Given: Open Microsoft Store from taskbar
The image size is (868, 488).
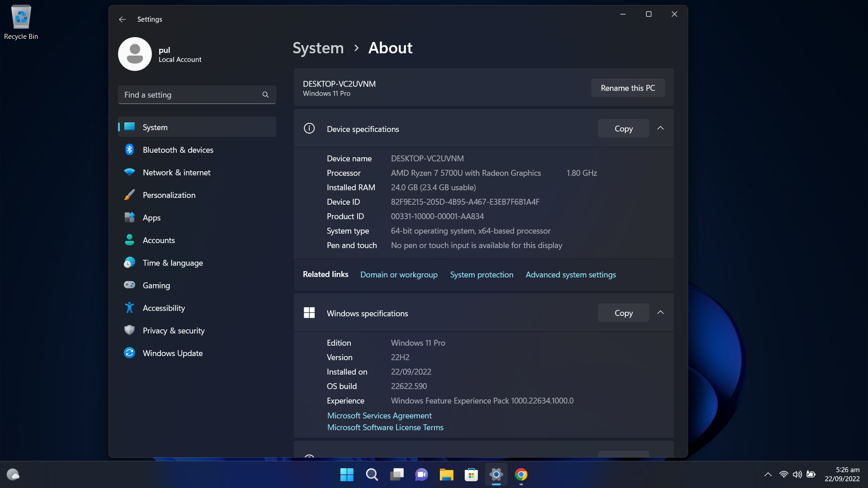Looking at the screenshot, I should (x=471, y=474).
